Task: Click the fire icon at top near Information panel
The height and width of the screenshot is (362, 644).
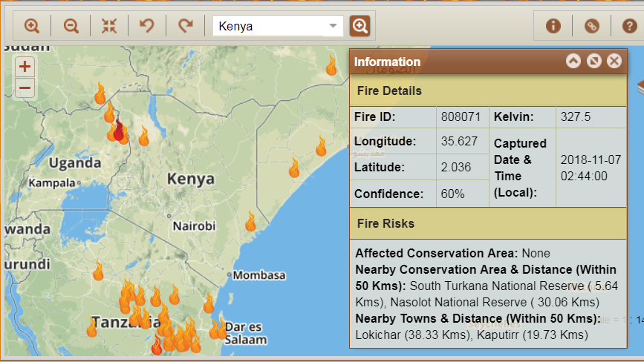Action: click(x=331, y=65)
